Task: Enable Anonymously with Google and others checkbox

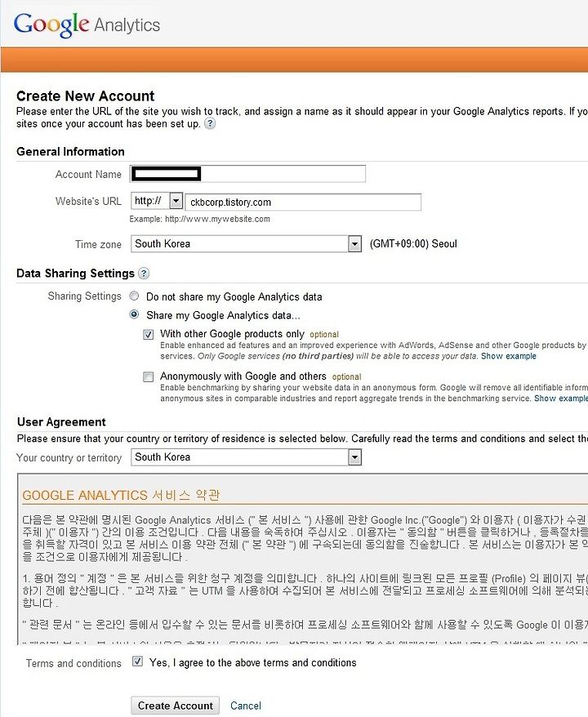Action: point(148,376)
